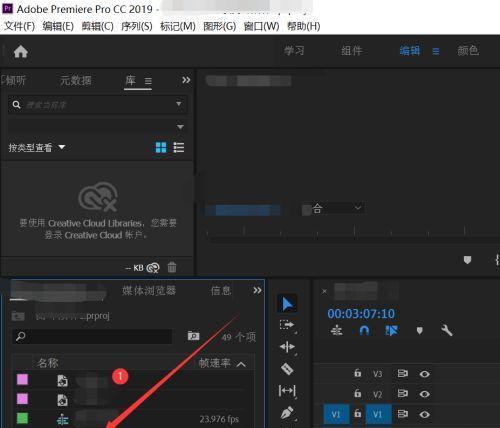Select the Selection tool arrow
Viewport: 500px width, 428px height.
(287, 304)
